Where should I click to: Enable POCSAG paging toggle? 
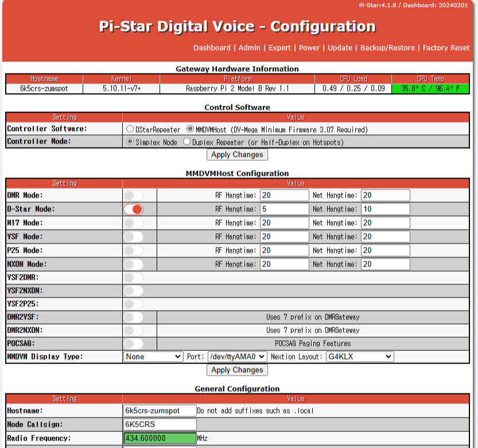coord(134,343)
